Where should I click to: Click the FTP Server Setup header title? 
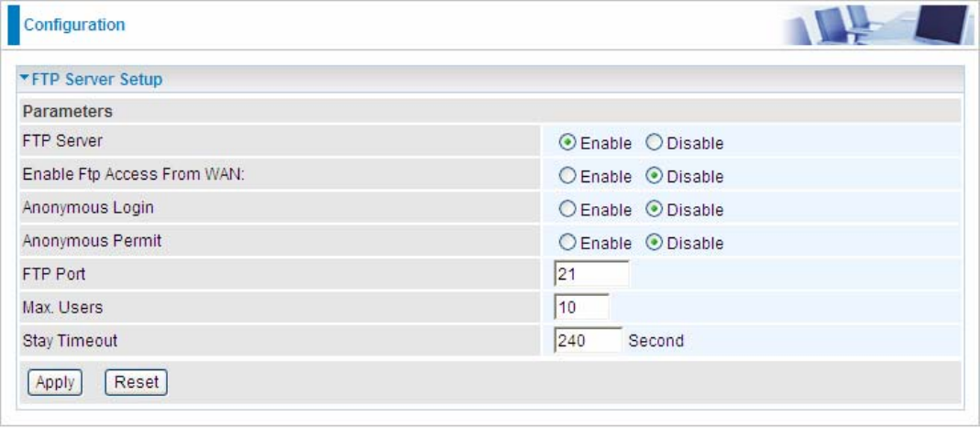point(97,80)
